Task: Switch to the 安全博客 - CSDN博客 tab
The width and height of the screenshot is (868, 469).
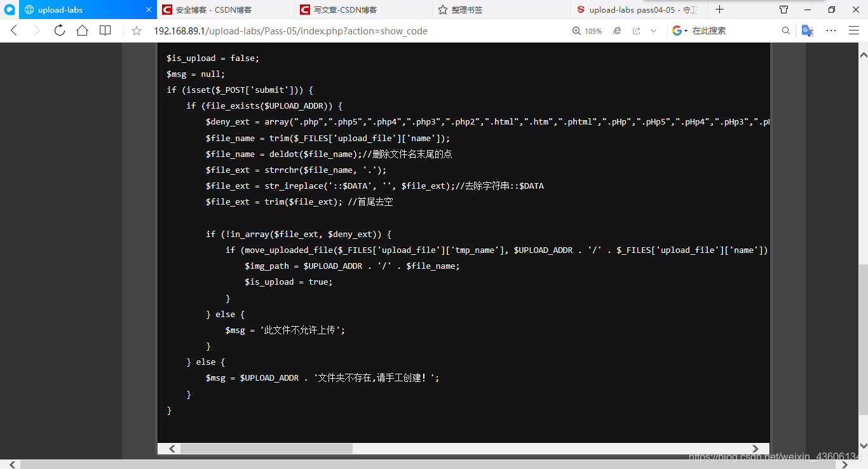Action: pos(226,10)
